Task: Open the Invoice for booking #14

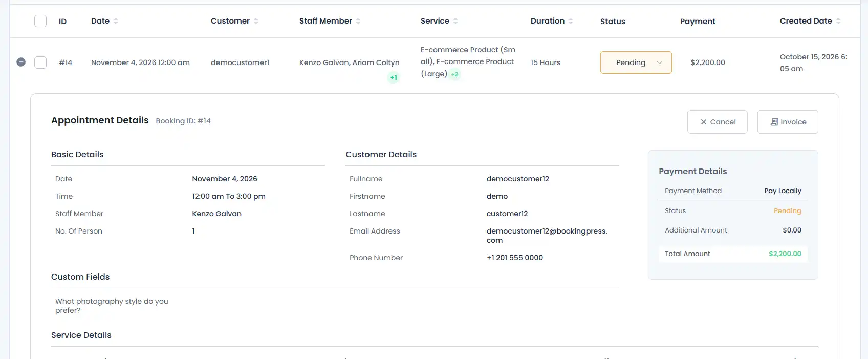Action: 788,122
